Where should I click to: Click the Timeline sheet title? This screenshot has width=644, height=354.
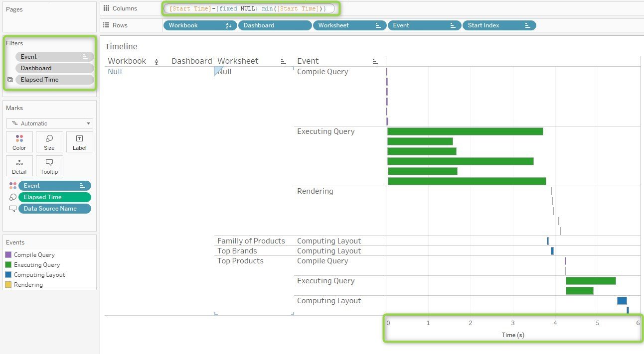pyautogui.click(x=121, y=46)
